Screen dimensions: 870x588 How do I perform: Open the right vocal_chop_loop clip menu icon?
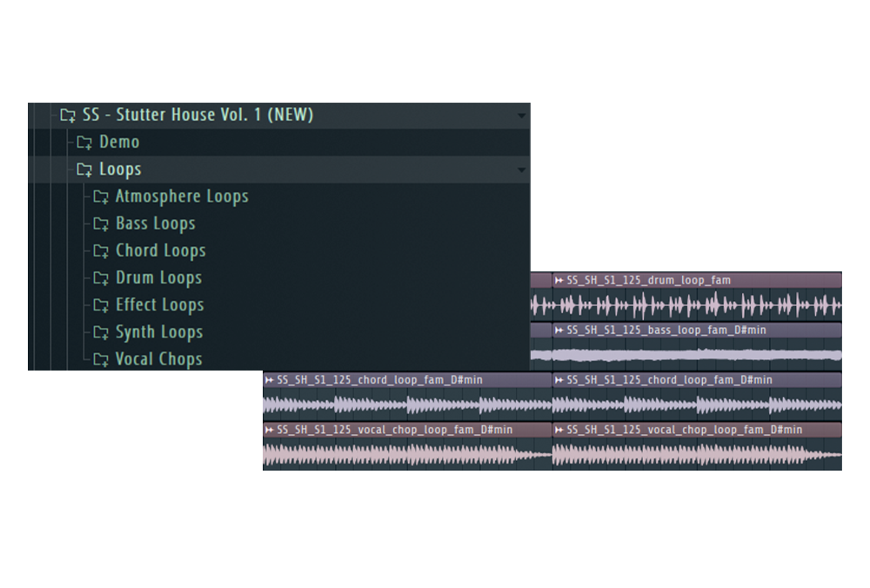pos(559,430)
